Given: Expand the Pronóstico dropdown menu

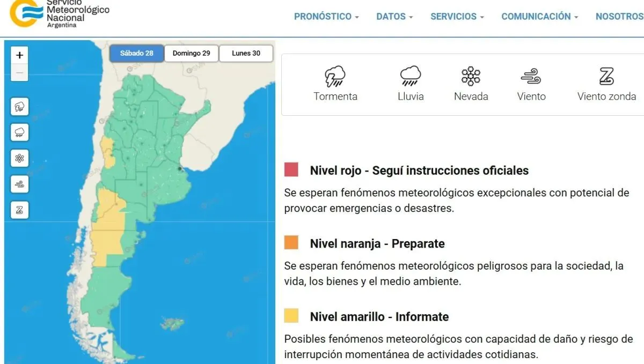Looking at the screenshot, I should click(326, 17).
